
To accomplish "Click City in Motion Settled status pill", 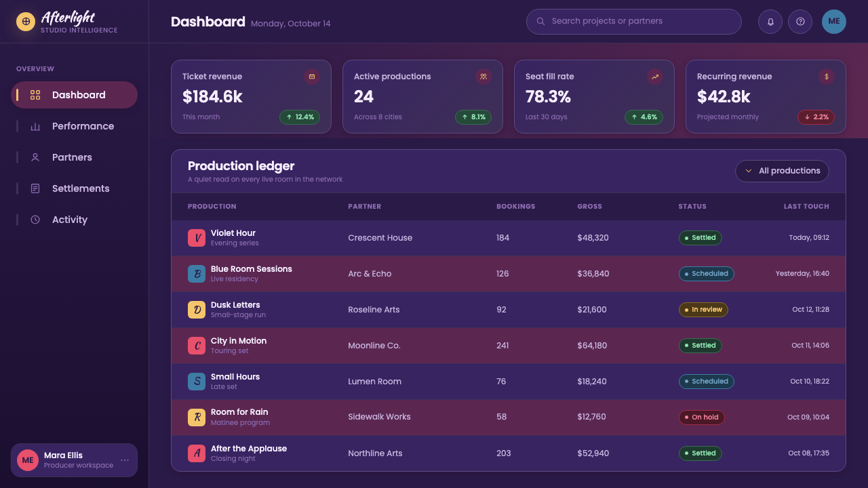I will click(701, 346).
